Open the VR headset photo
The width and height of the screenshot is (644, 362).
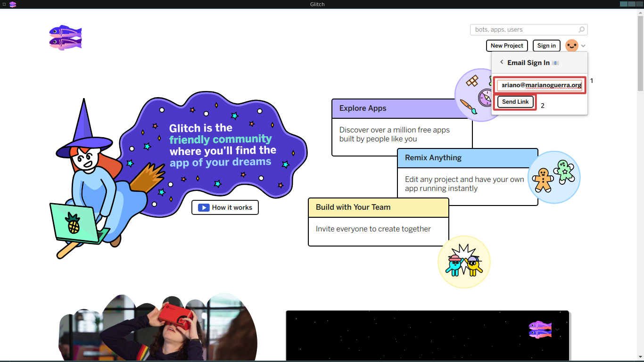158,328
